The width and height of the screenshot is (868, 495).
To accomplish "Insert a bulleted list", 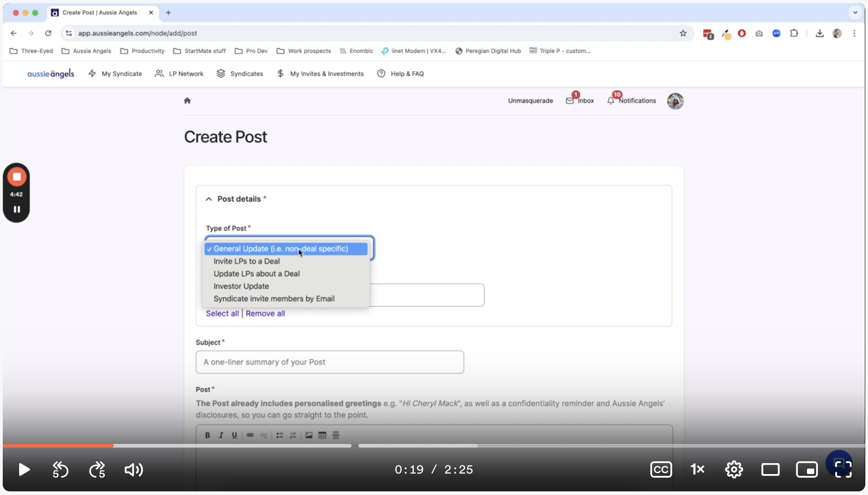I will point(280,435).
